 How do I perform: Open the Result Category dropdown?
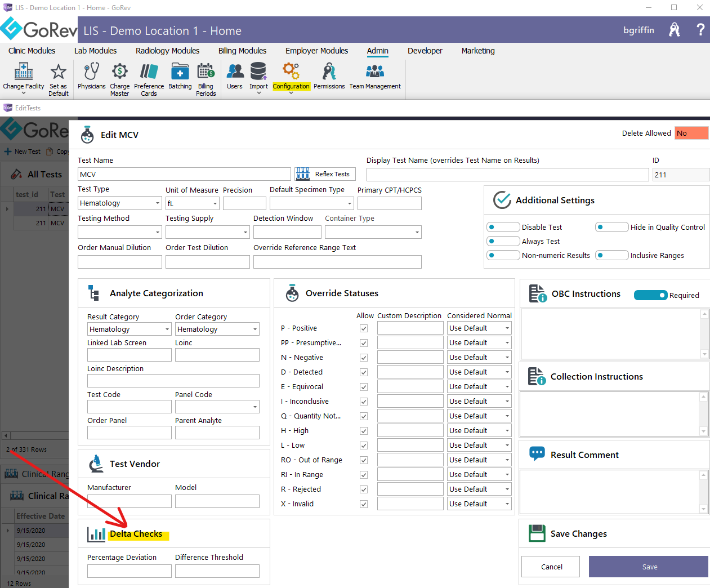pos(130,329)
